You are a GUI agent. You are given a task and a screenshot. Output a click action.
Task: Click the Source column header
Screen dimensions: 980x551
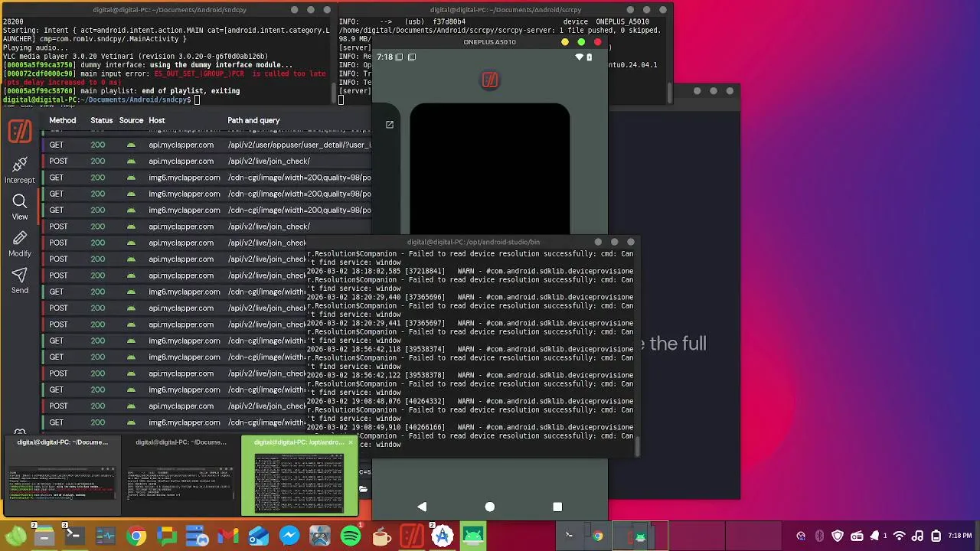tap(131, 120)
